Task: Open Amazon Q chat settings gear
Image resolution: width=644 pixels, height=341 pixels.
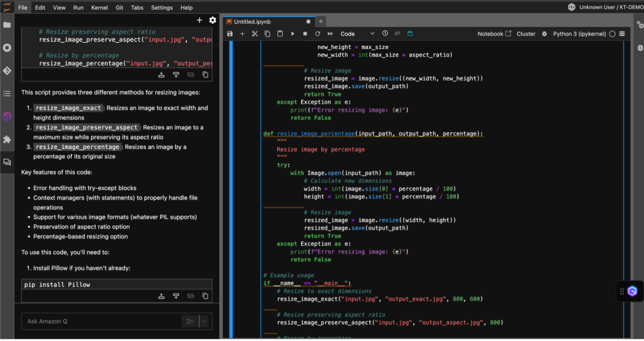Action: (213, 21)
